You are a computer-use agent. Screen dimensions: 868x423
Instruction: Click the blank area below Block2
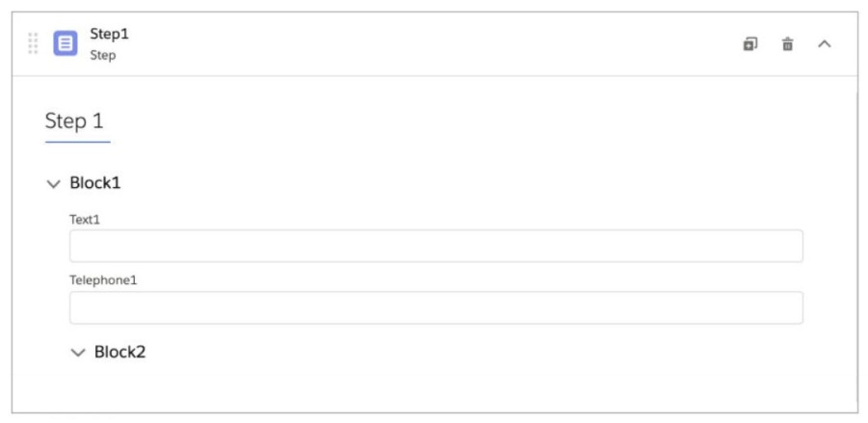coord(434,387)
